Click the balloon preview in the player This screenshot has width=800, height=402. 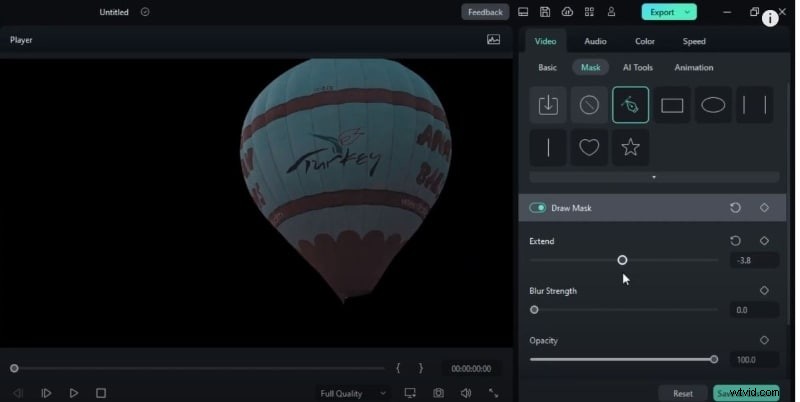point(345,180)
